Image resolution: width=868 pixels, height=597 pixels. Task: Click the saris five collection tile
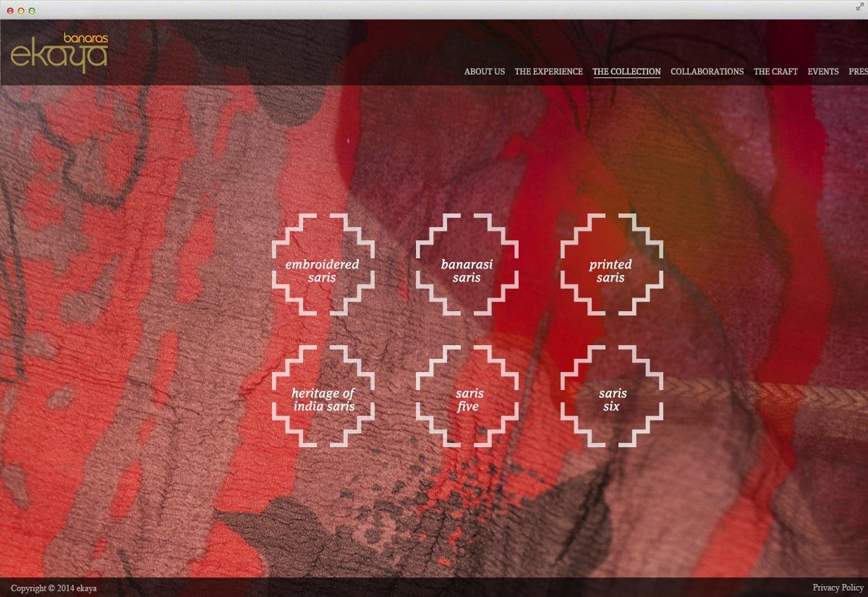pyautogui.click(x=467, y=395)
